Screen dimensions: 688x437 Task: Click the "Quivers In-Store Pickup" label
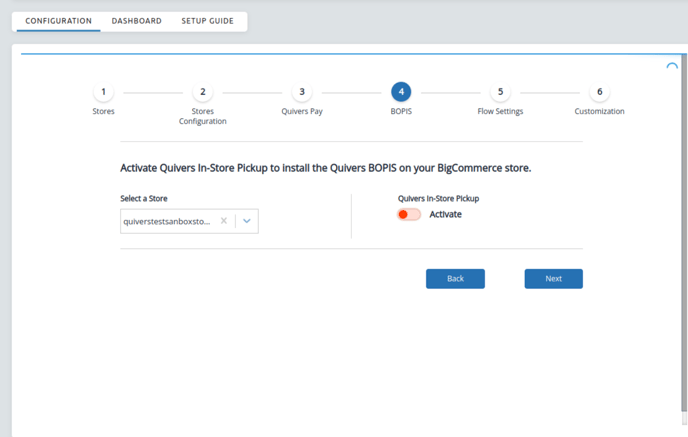tap(438, 198)
